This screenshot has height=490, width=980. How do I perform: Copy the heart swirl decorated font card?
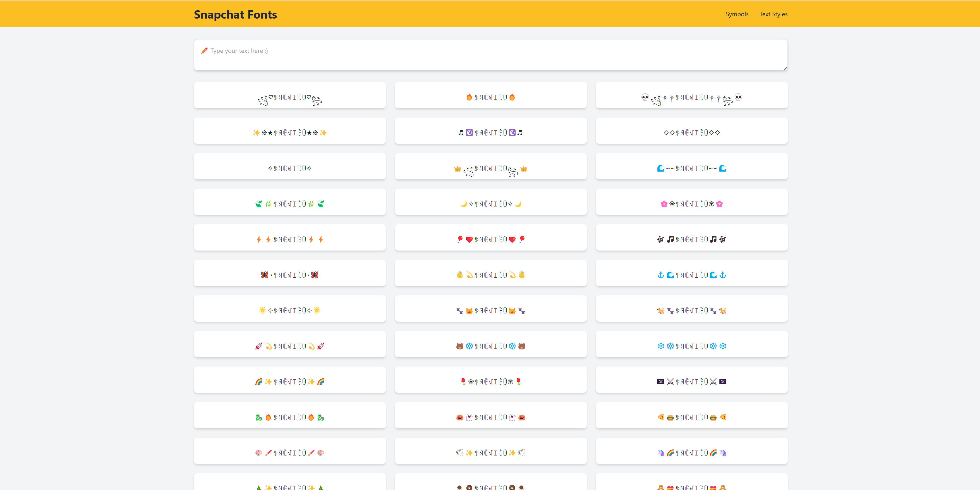[290, 95]
